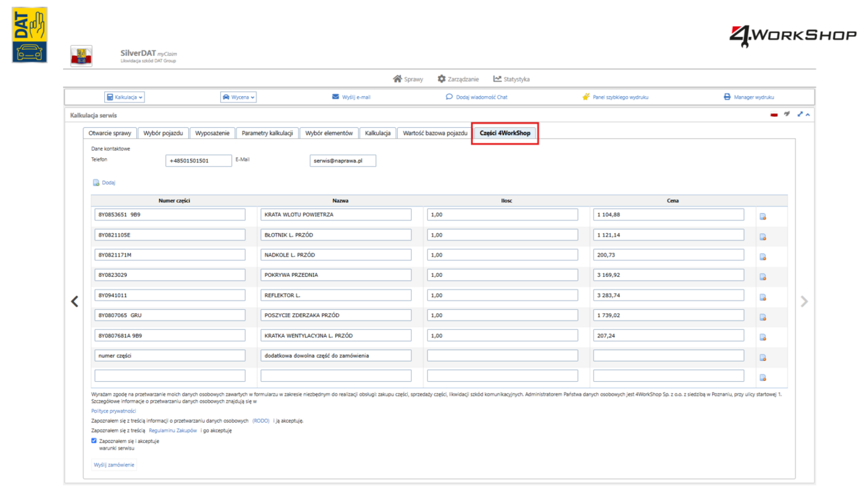Screen dimensions: 868x492
Task: Click part number field 8Y0941011
Action: click(170, 295)
